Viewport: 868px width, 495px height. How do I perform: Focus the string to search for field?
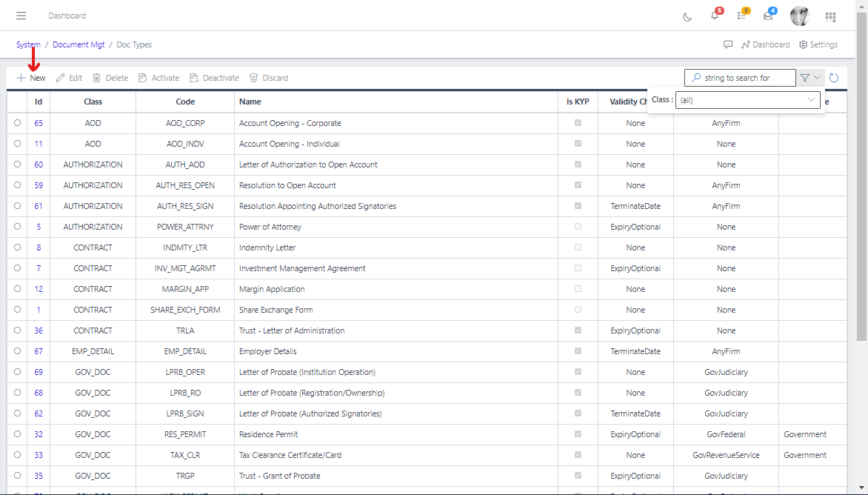740,78
